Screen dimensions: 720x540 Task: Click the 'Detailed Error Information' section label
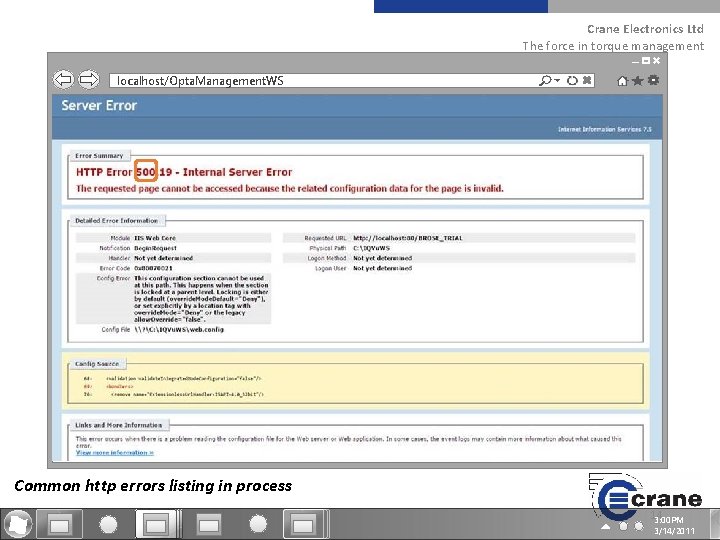point(117,221)
